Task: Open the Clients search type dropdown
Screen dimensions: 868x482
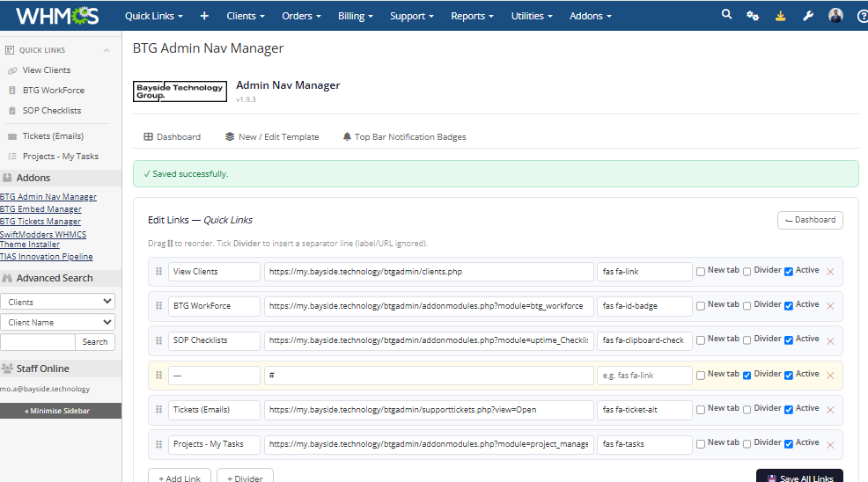Action: 57,302
